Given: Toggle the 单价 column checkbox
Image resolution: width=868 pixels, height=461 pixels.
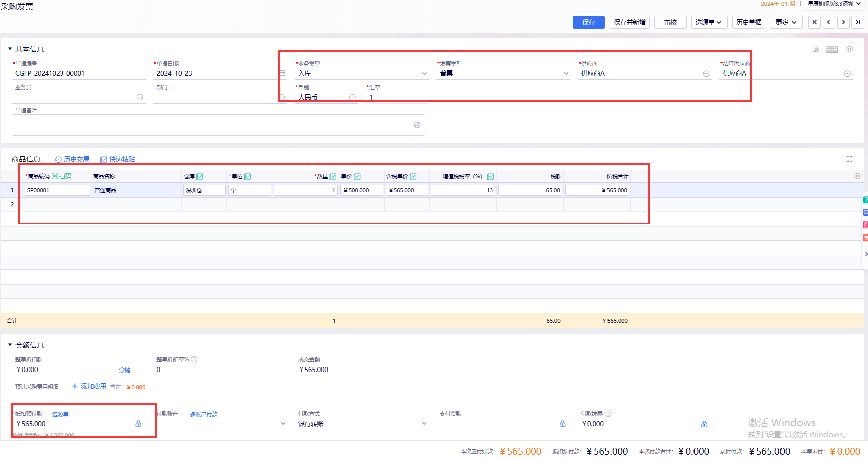Looking at the screenshot, I should (x=357, y=176).
